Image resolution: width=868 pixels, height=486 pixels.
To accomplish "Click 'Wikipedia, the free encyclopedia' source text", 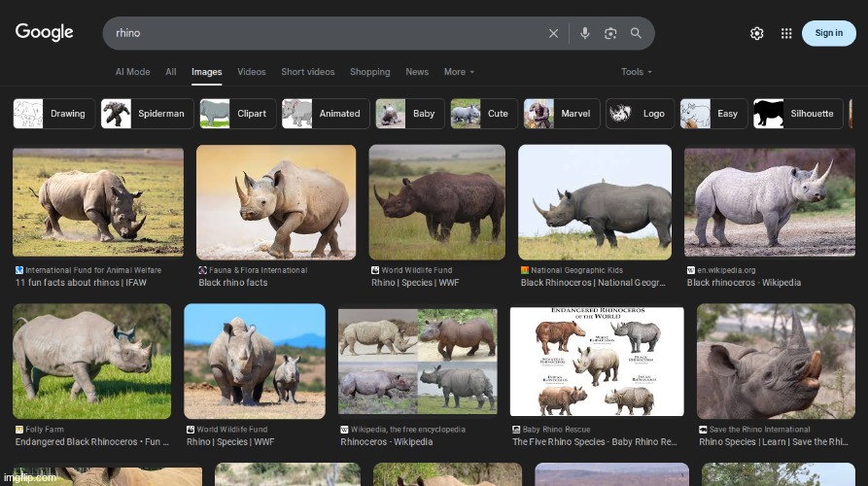I will pyautogui.click(x=408, y=429).
